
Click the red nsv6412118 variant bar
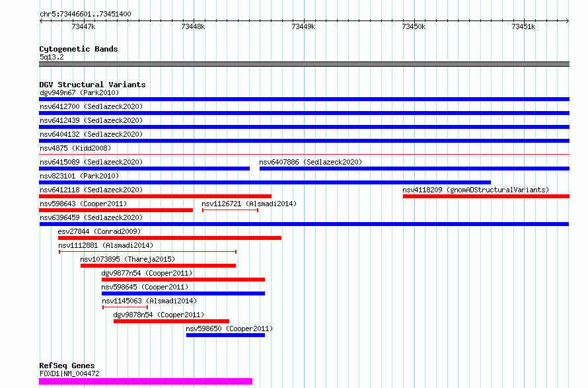coord(155,196)
